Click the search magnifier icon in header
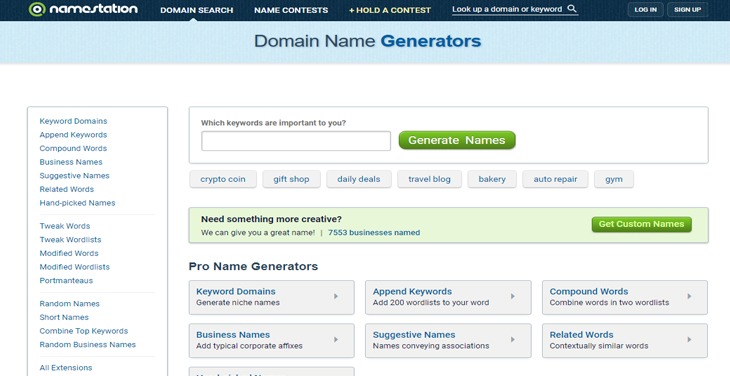The height and width of the screenshot is (376, 730). point(572,9)
